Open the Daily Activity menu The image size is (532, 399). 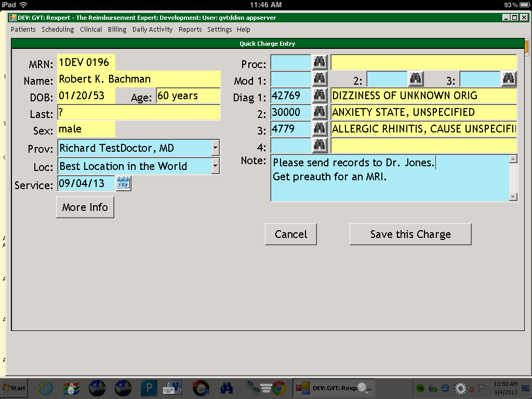152,30
